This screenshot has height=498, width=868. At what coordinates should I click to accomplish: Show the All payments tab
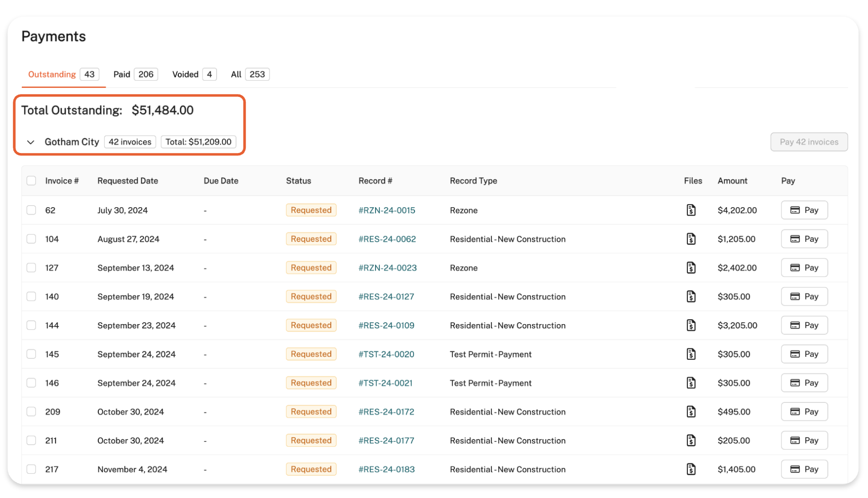249,74
